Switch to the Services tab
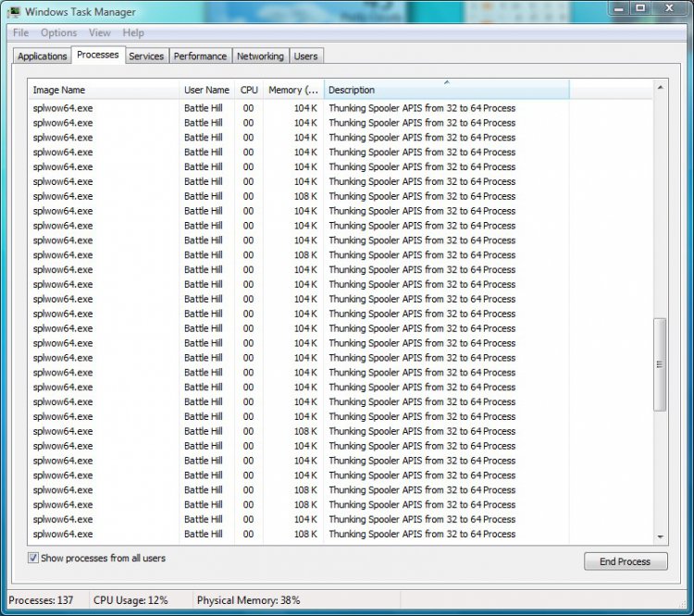The width and height of the screenshot is (694, 616). coord(146,56)
